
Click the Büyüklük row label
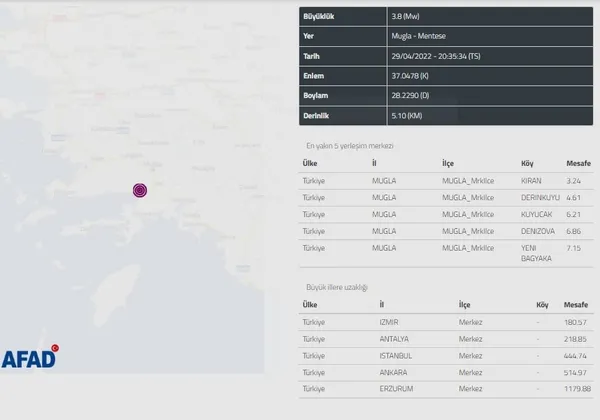click(318, 16)
